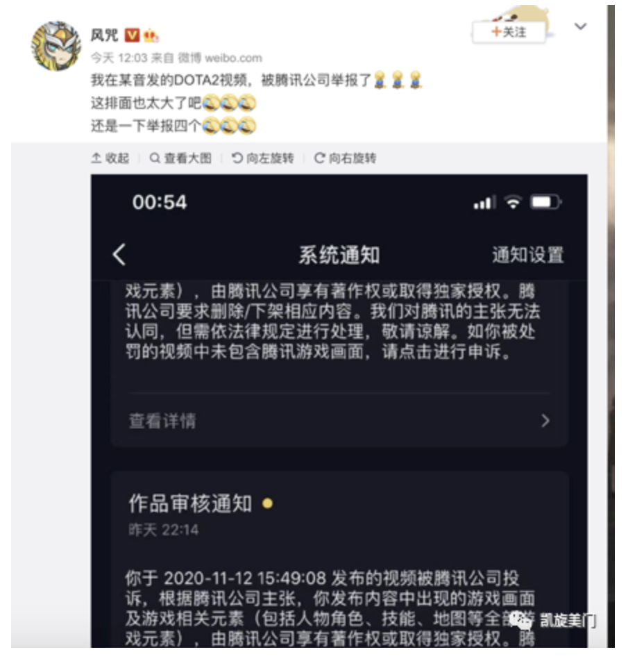Click the orange V verification badge

[x=132, y=35]
